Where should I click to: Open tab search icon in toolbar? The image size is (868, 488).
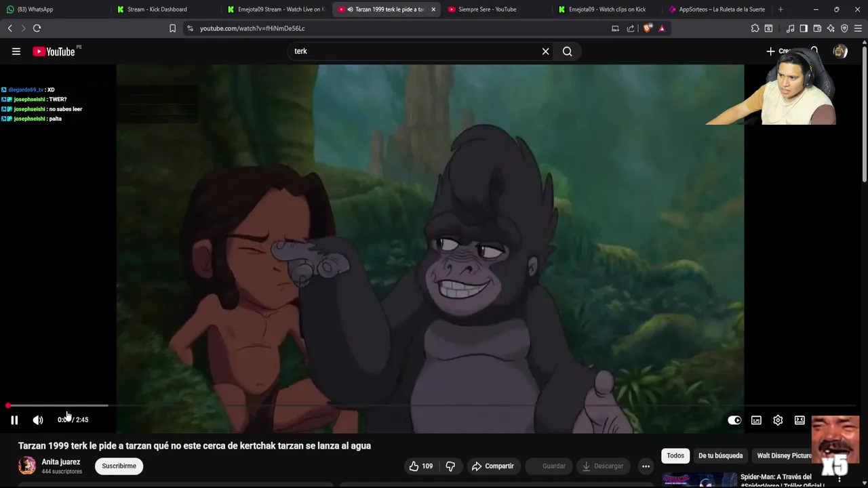[768, 28]
